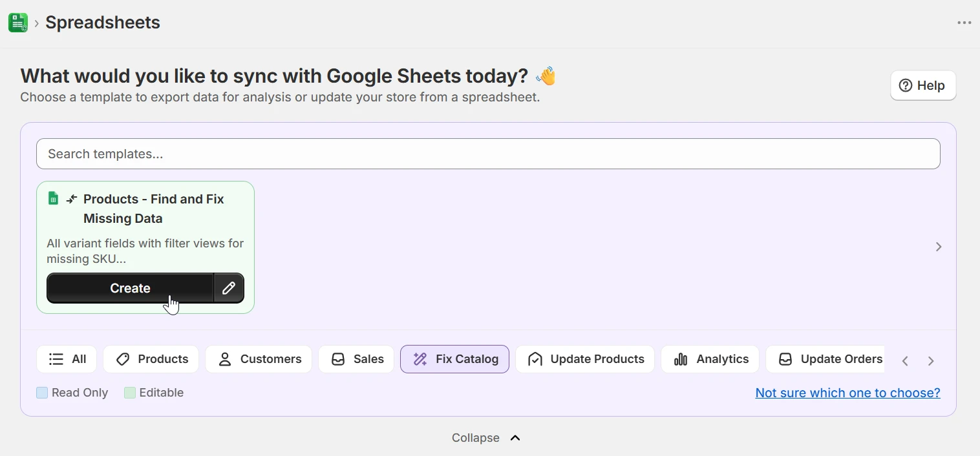Select the Update Products category tab
This screenshot has height=456, width=980.
[585, 359]
